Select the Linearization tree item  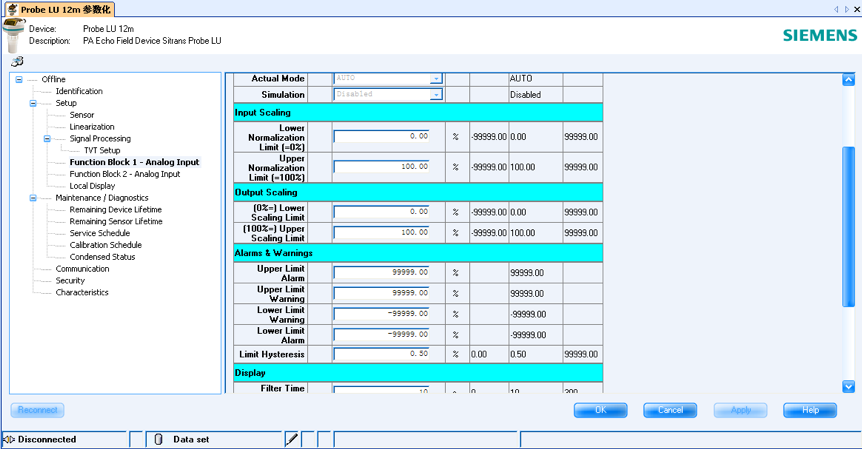(x=92, y=127)
